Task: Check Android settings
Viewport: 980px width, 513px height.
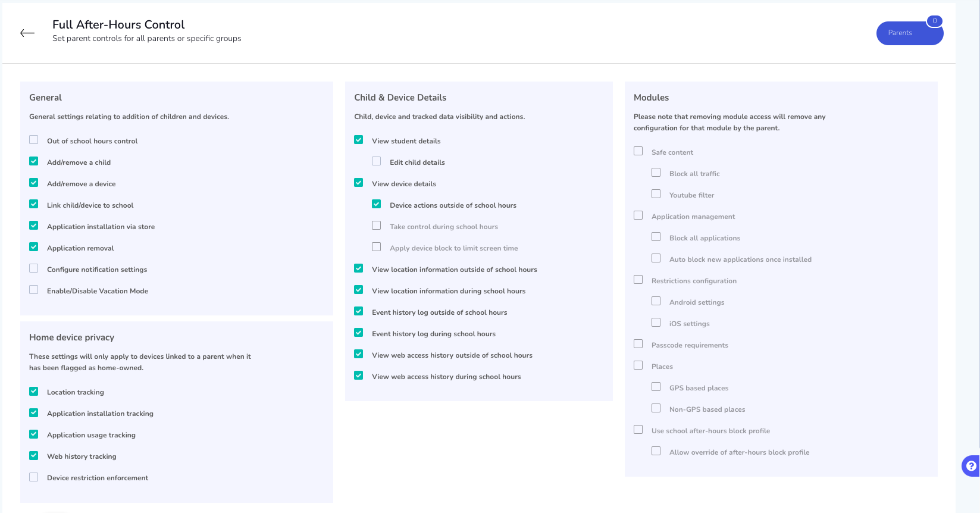Action: pos(656,301)
